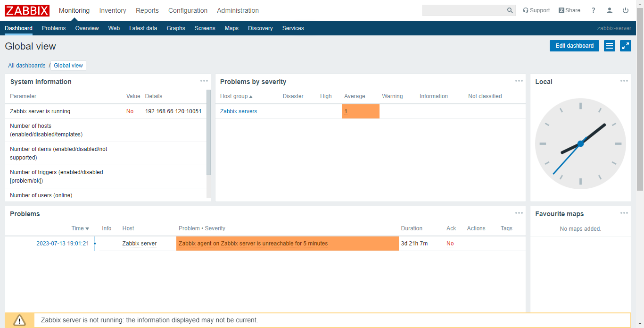Open the Inventory menu
644x328 pixels.
(113, 10)
